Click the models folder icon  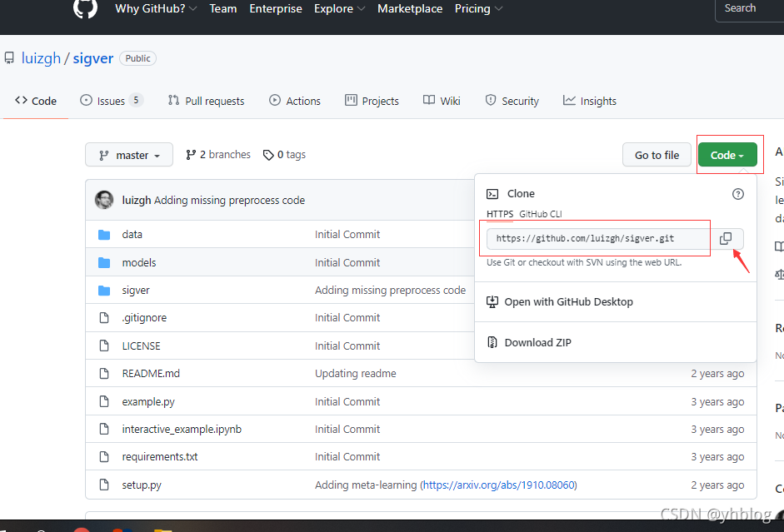click(104, 262)
